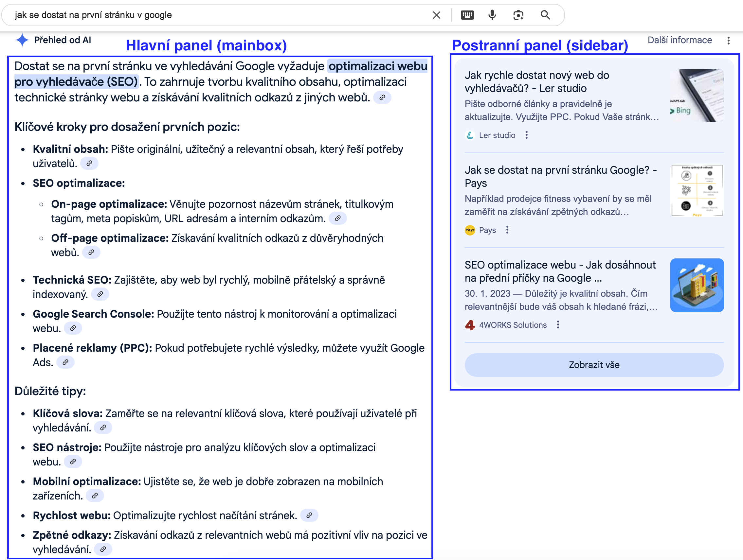Run the search with the magnifier icon

coord(545,15)
